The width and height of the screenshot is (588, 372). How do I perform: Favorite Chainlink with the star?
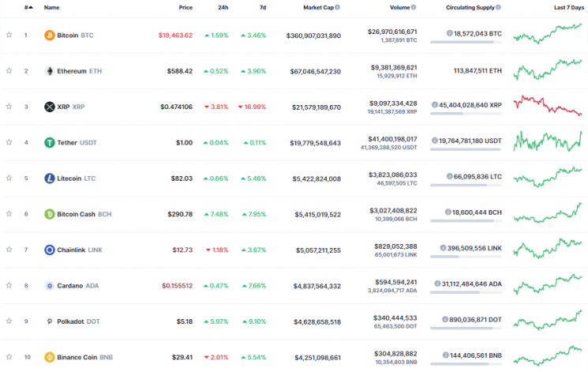tap(9, 250)
